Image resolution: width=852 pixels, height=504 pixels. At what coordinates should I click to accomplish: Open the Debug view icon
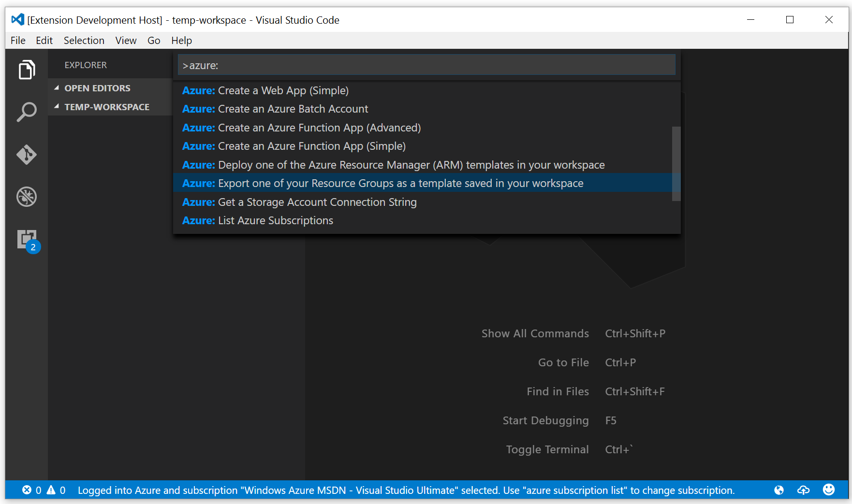27,197
